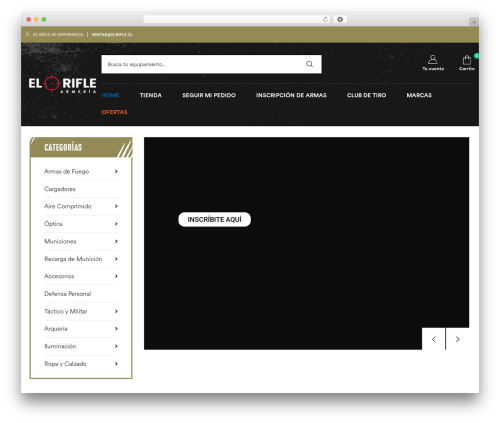
Task: Go to next slide arrow
Action: (x=457, y=339)
